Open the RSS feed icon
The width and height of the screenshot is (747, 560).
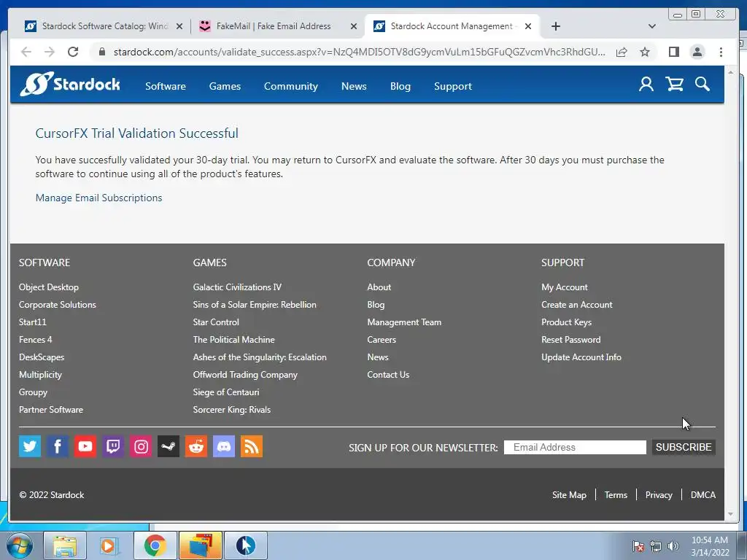[x=252, y=446]
